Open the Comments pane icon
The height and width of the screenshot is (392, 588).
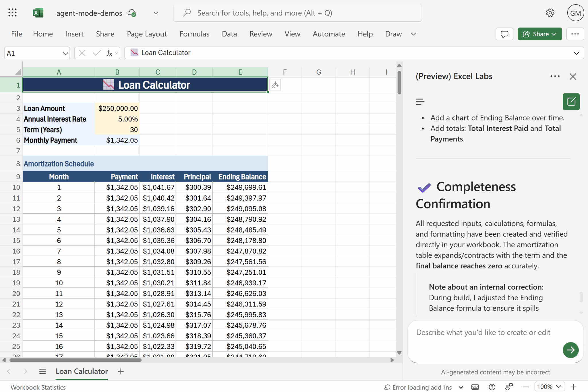click(x=504, y=34)
